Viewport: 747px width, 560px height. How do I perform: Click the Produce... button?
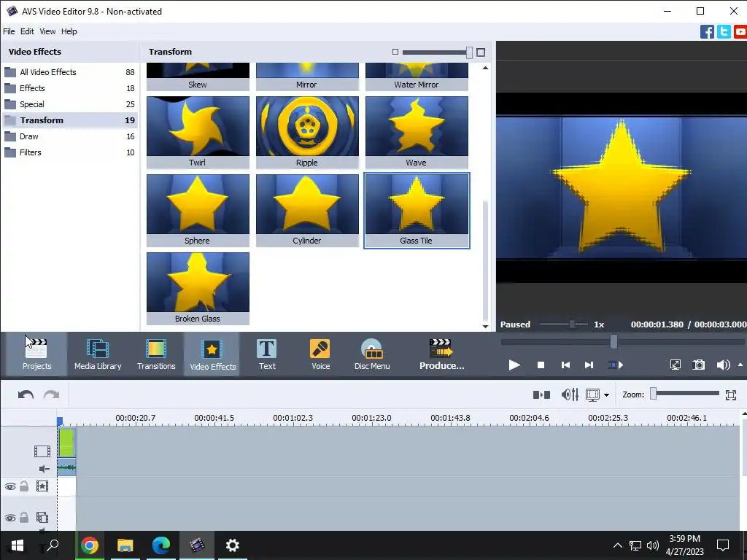pos(441,354)
